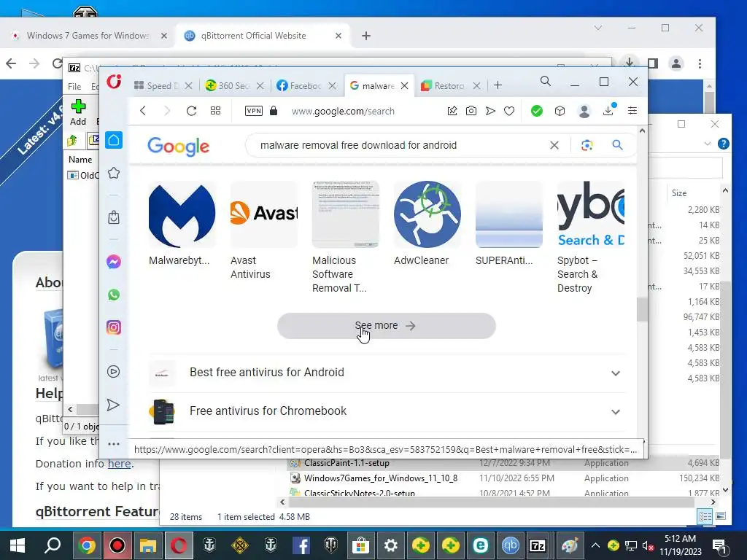Click the Google search input field
Screen dimensions: 747x560
click(400, 145)
